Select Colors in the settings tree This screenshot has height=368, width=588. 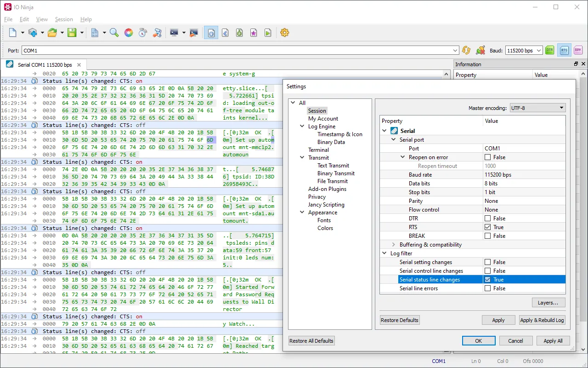(x=325, y=228)
